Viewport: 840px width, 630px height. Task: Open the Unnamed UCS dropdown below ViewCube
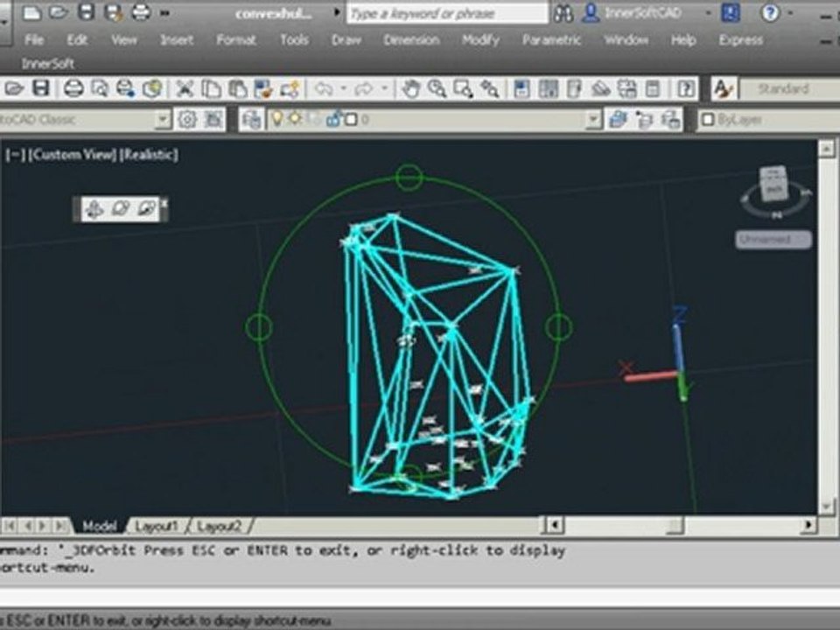(x=773, y=240)
